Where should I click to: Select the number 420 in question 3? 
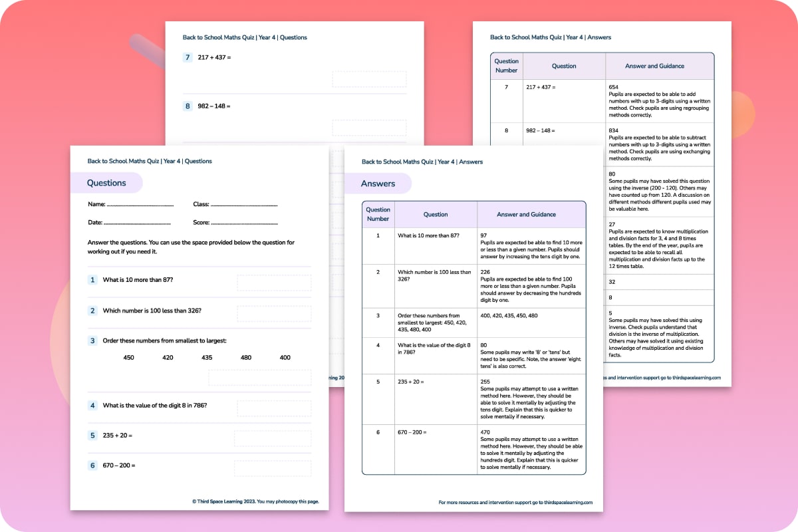(167, 357)
